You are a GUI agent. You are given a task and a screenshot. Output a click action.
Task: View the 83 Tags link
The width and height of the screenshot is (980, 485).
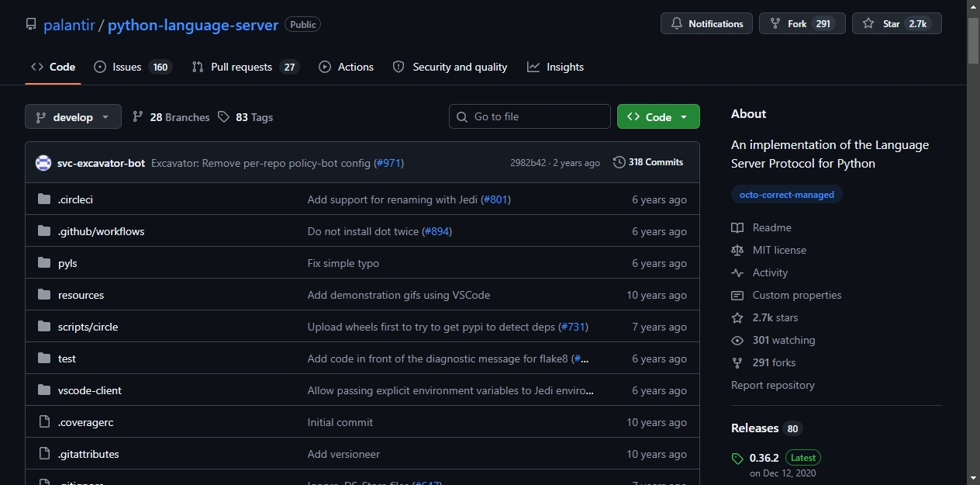(x=245, y=117)
